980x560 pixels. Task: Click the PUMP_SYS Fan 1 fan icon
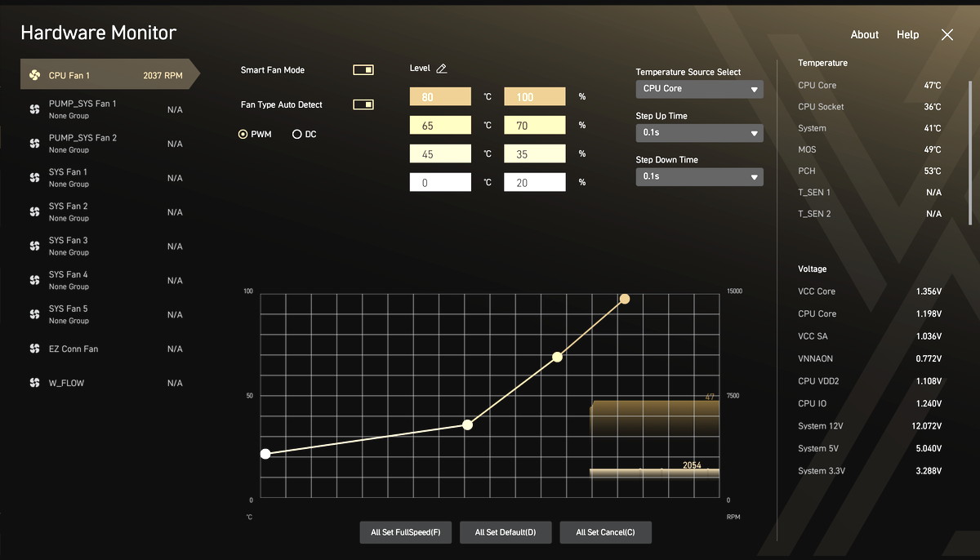tap(34, 109)
